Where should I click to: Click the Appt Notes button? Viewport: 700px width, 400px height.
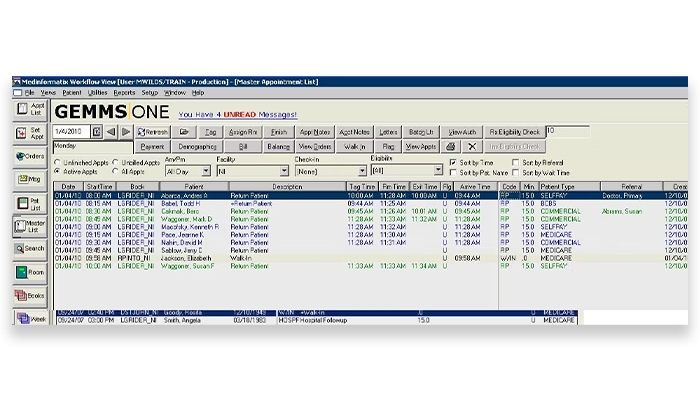coord(315,132)
